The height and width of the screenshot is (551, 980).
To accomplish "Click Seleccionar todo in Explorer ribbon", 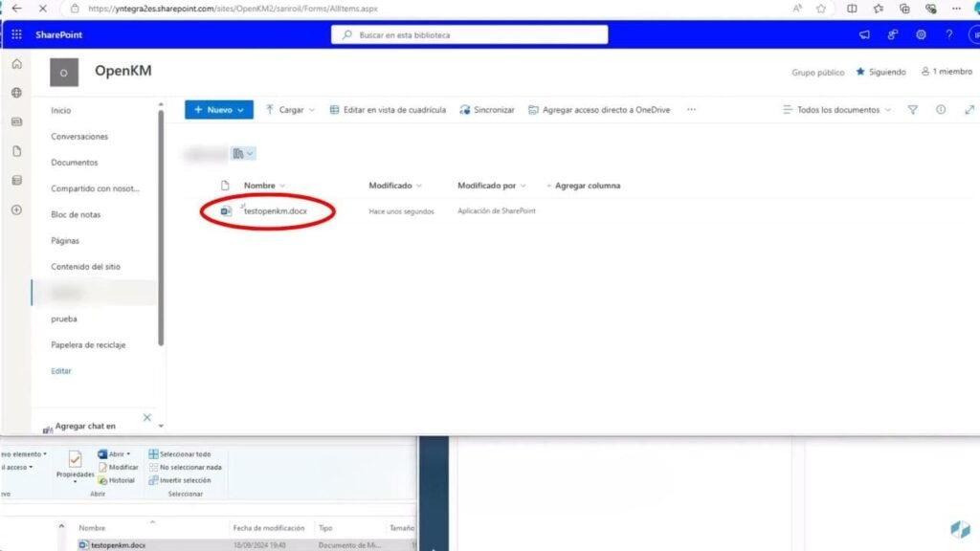I will tap(180, 454).
